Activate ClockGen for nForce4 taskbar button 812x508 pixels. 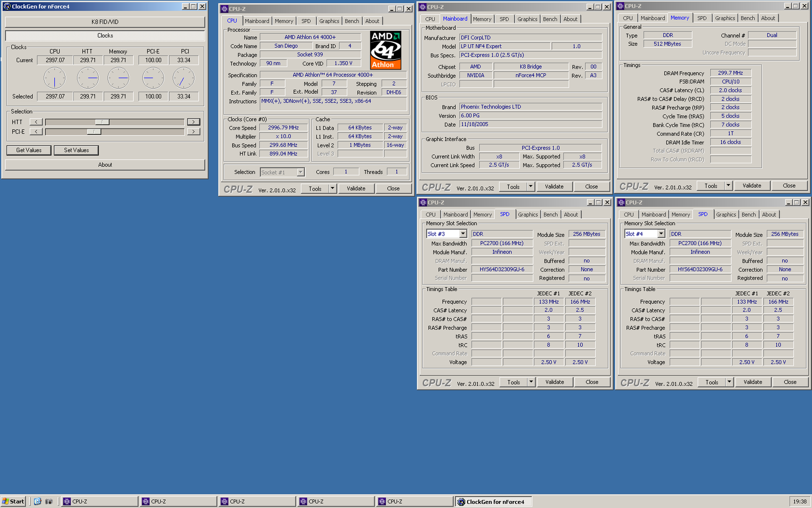pyautogui.click(x=493, y=501)
